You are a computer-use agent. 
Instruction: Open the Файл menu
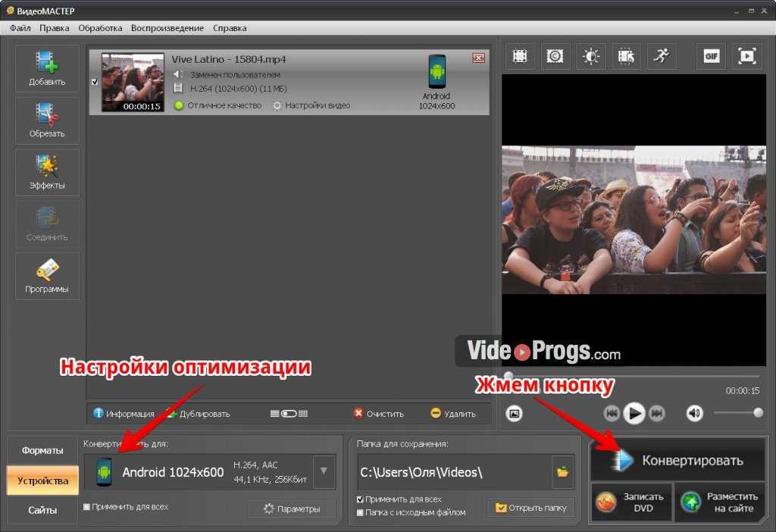[20, 28]
